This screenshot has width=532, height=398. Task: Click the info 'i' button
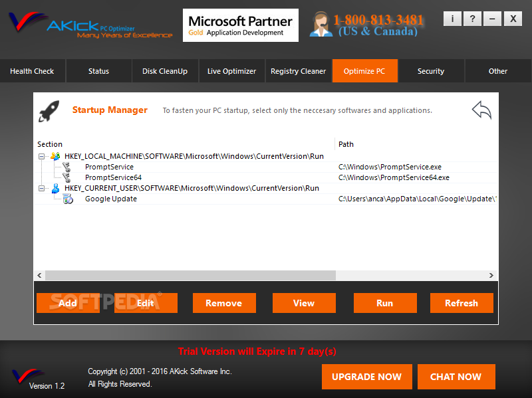pyautogui.click(x=452, y=19)
